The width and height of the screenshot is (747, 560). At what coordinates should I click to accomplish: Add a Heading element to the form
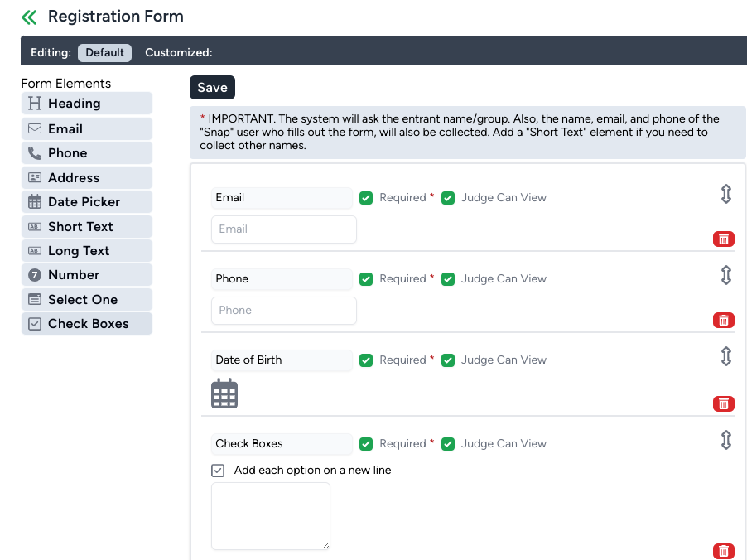[87, 104]
